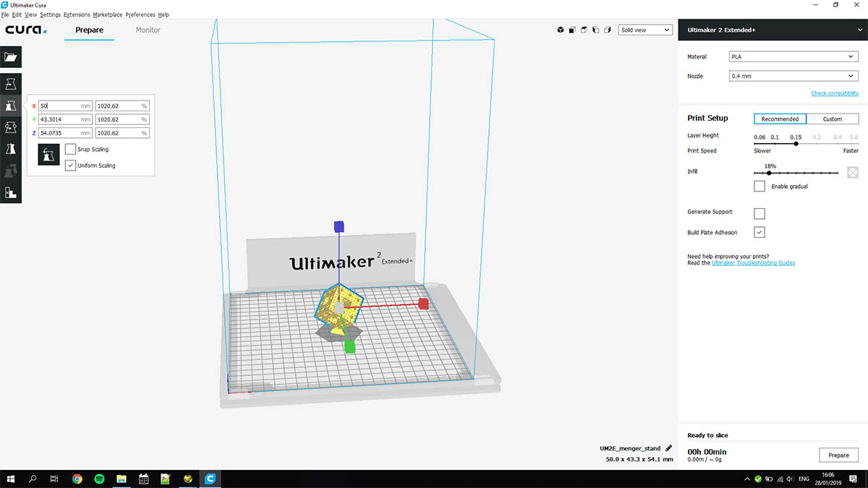Switch to 3D isometric camera view icon

tap(560, 30)
